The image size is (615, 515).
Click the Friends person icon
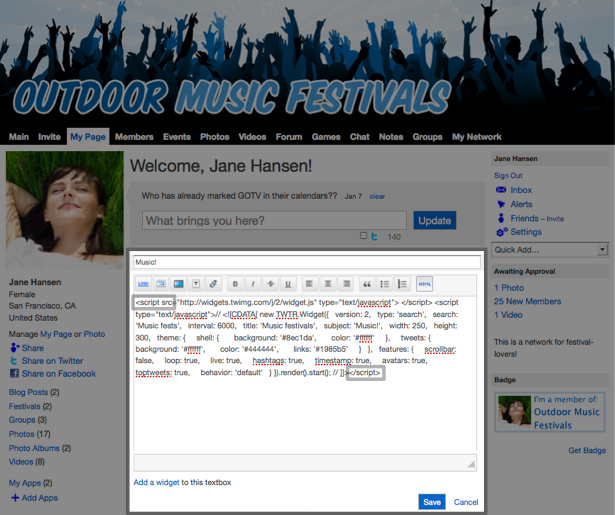pyautogui.click(x=501, y=218)
